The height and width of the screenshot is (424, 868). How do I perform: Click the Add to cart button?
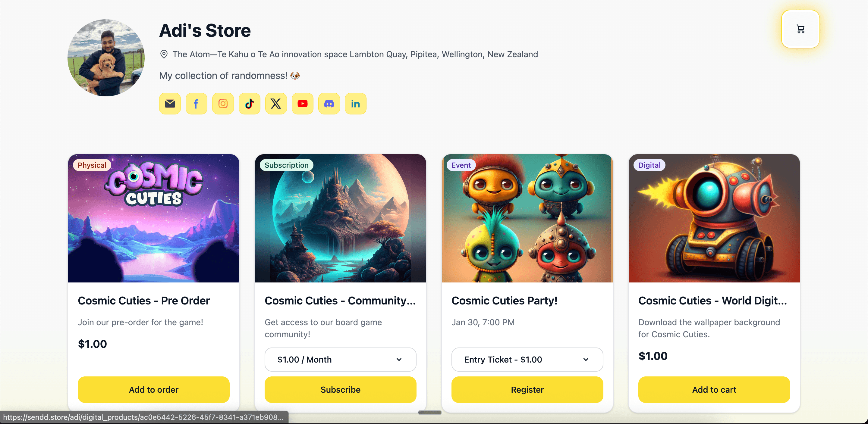(714, 389)
